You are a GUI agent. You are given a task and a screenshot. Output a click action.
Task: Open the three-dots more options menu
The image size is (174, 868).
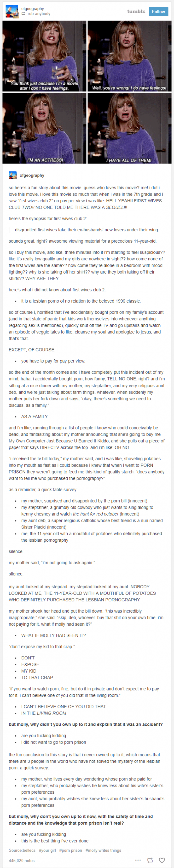tap(138, 860)
